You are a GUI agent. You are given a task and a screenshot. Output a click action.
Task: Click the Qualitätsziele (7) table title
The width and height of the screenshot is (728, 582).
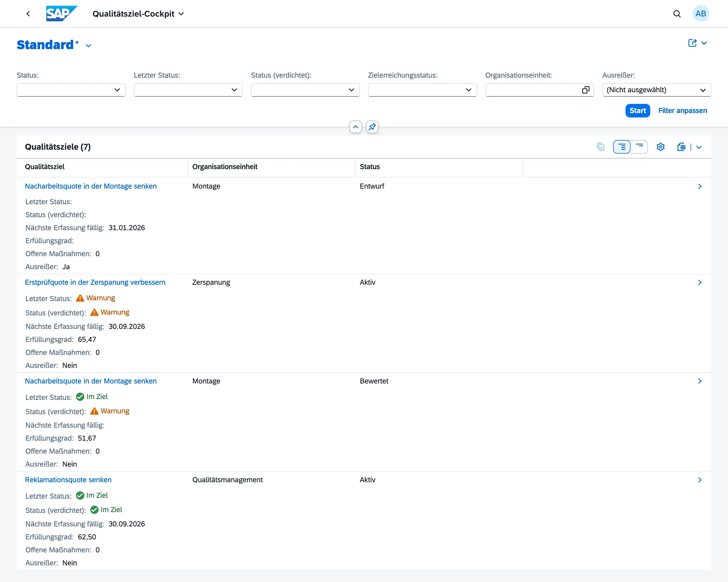pyautogui.click(x=58, y=147)
